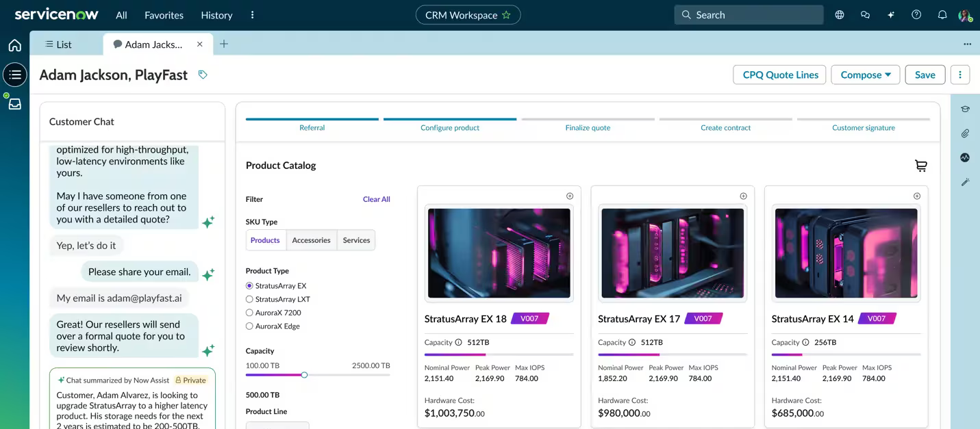Image resolution: width=980 pixels, height=429 pixels.
Task: Click sparkle icon beside reseller quote message
Action: pos(208,222)
